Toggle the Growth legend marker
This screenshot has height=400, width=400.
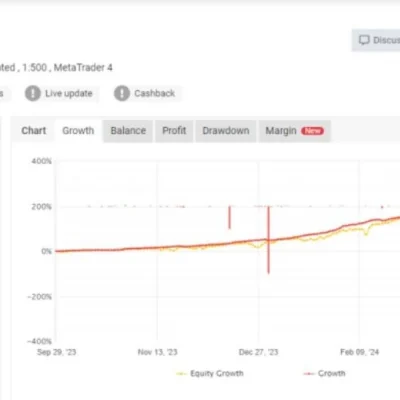(309, 374)
